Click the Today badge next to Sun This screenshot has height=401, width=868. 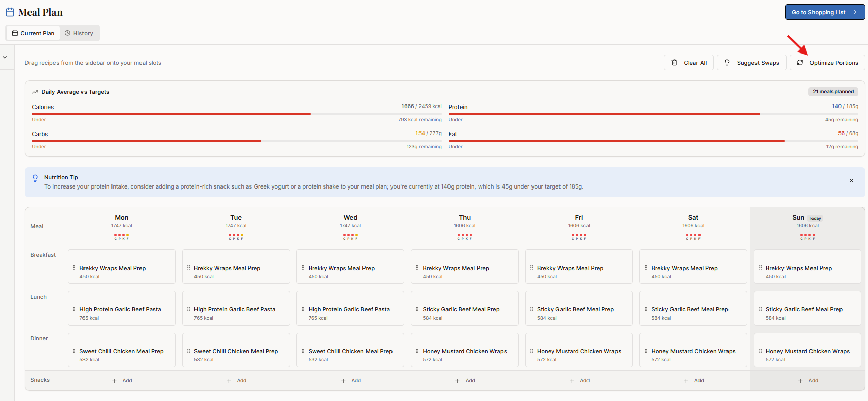pyautogui.click(x=815, y=218)
